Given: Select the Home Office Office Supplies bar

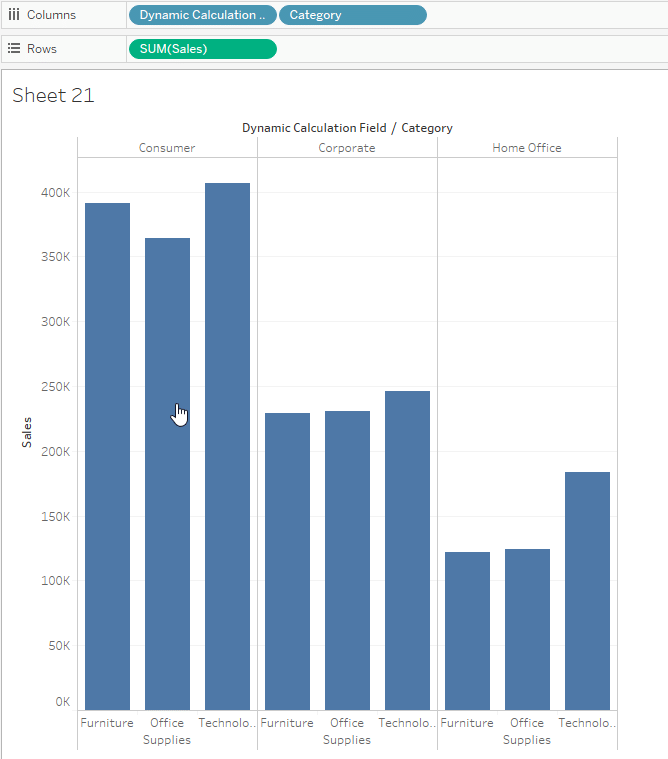Looking at the screenshot, I should click(x=527, y=629).
